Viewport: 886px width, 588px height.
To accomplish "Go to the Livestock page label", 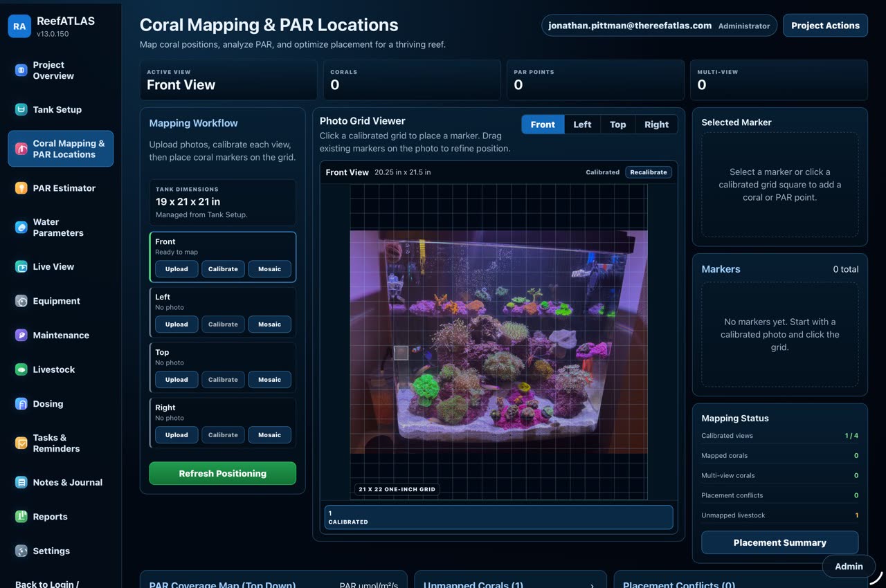I will [x=54, y=369].
